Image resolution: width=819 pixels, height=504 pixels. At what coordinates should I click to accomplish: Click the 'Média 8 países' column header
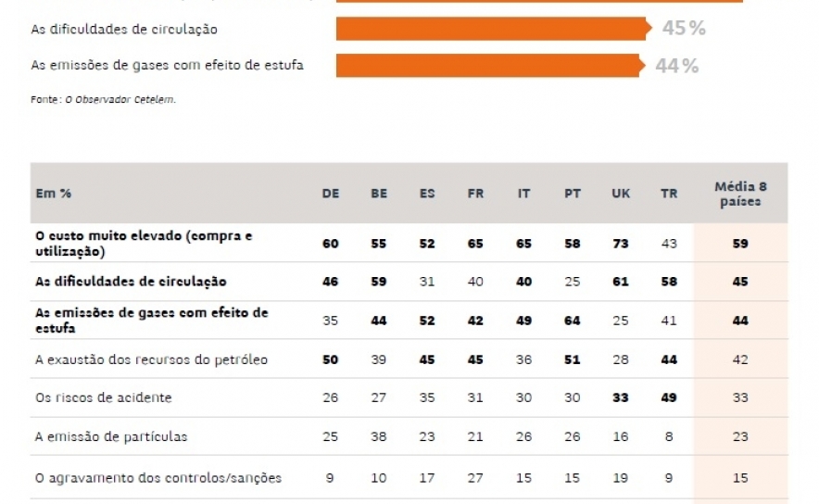pyautogui.click(x=740, y=194)
